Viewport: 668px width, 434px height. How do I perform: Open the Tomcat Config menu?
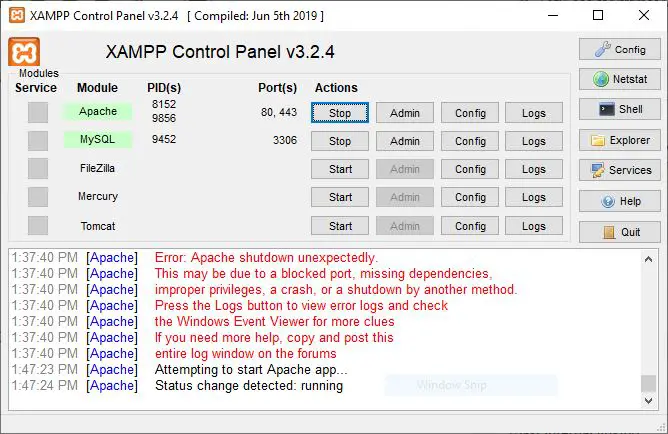470,226
